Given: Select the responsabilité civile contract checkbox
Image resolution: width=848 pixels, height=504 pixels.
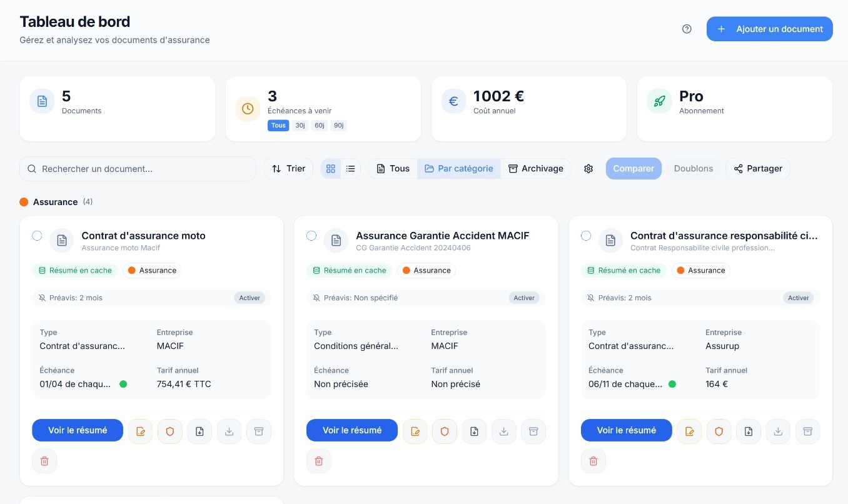Looking at the screenshot, I should pos(586,236).
